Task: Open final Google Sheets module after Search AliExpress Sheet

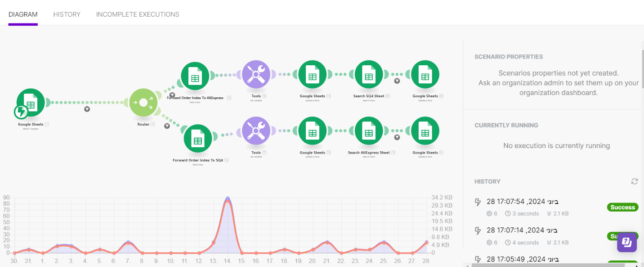Action: coord(425,131)
